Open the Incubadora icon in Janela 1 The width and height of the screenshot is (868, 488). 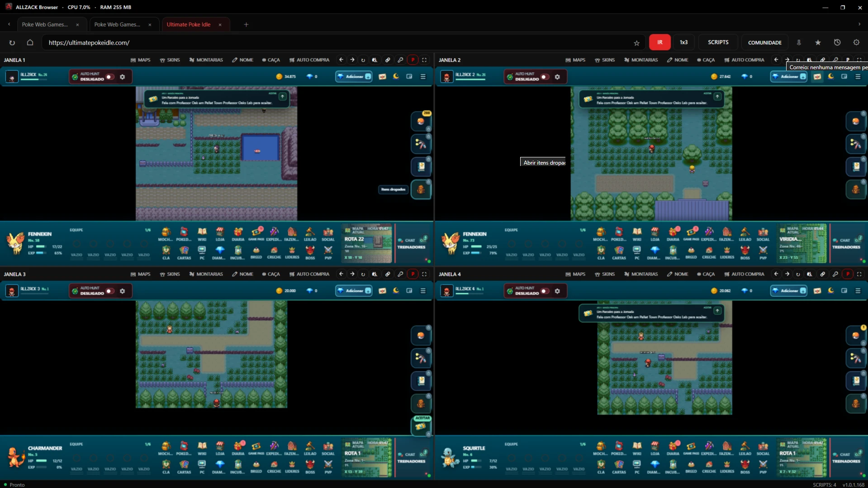click(237, 252)
